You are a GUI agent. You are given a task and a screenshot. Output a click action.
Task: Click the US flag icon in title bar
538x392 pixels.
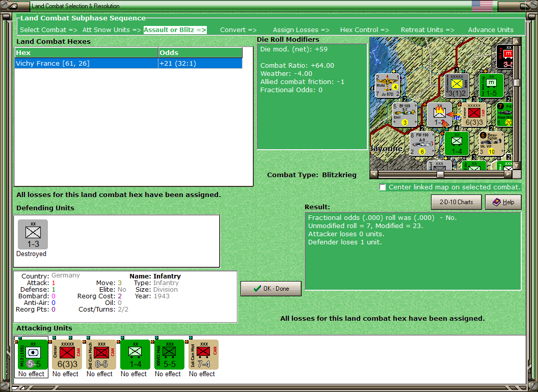482,6
